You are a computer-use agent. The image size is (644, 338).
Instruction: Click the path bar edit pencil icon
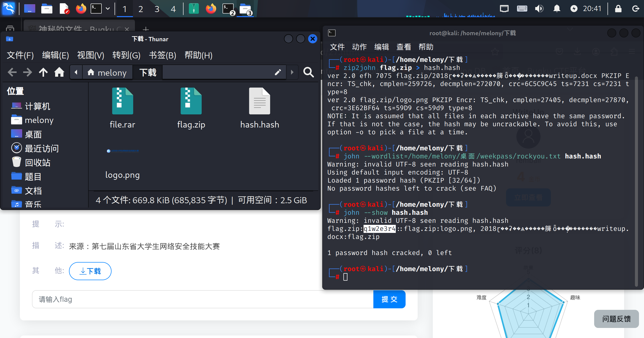pos(278,72)
